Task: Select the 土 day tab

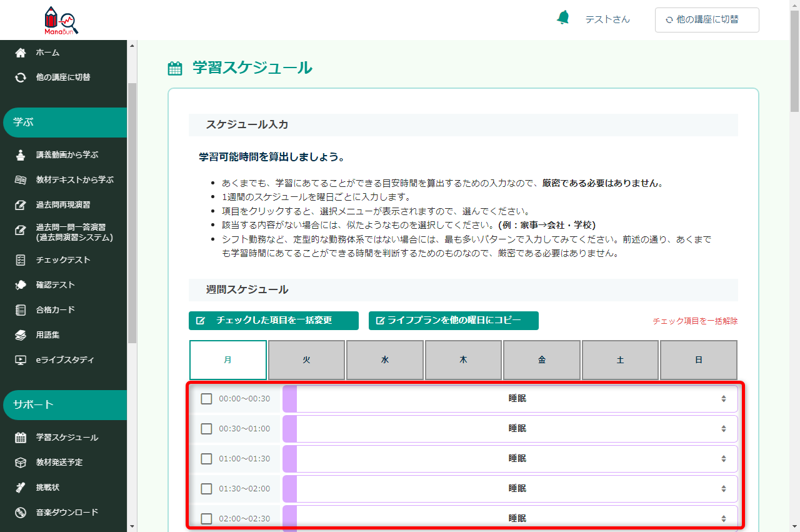Action: [x=620, y=360]
